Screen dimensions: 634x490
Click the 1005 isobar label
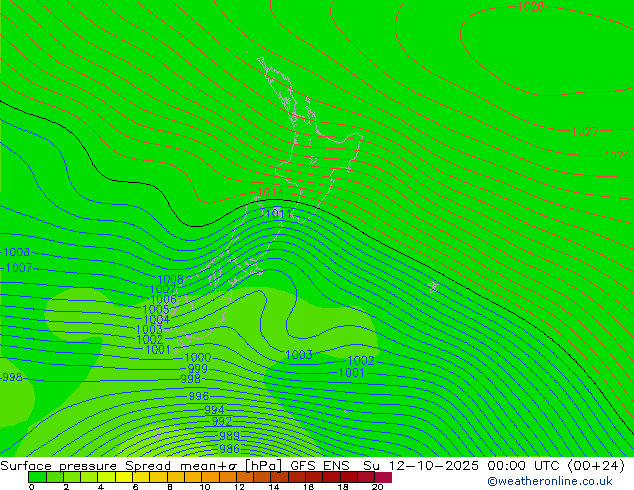pyautogui.click(x=156, y=310)
